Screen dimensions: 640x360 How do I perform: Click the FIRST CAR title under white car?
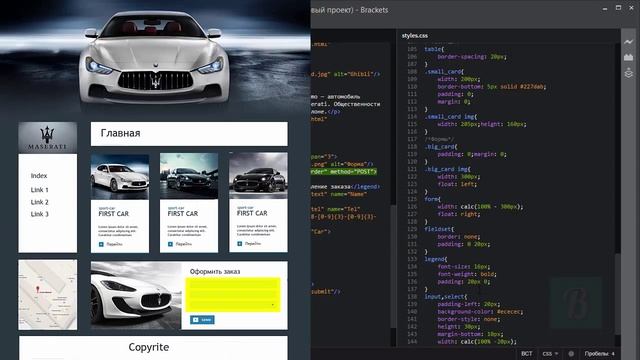click(x=113, y=213)
